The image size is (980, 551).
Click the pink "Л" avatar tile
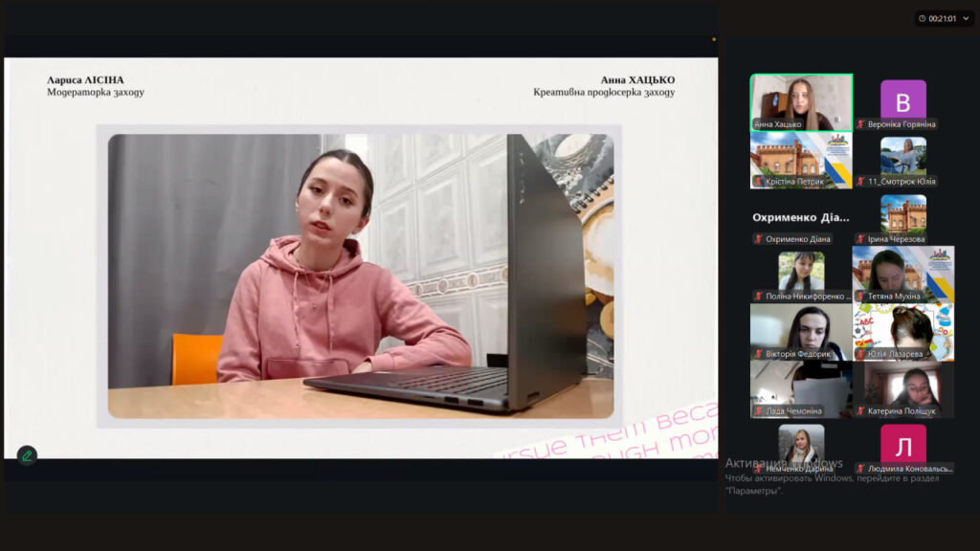(902, 444)
